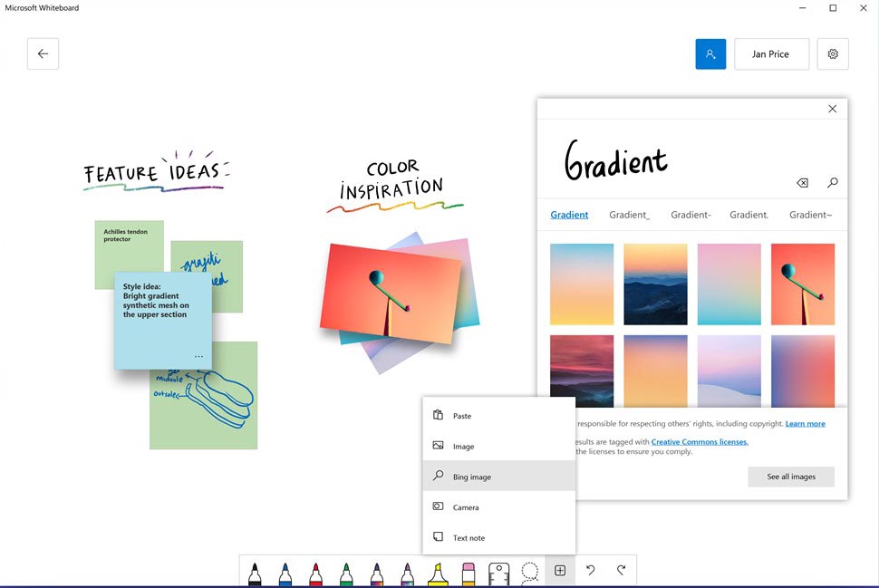Clear the search text with the backspace icon

point(802,182)
